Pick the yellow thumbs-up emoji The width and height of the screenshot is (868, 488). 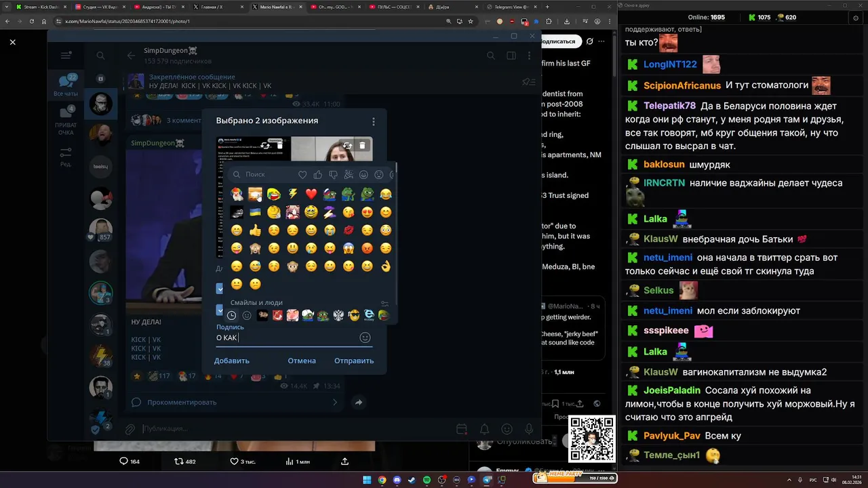[x=255, y=230]
